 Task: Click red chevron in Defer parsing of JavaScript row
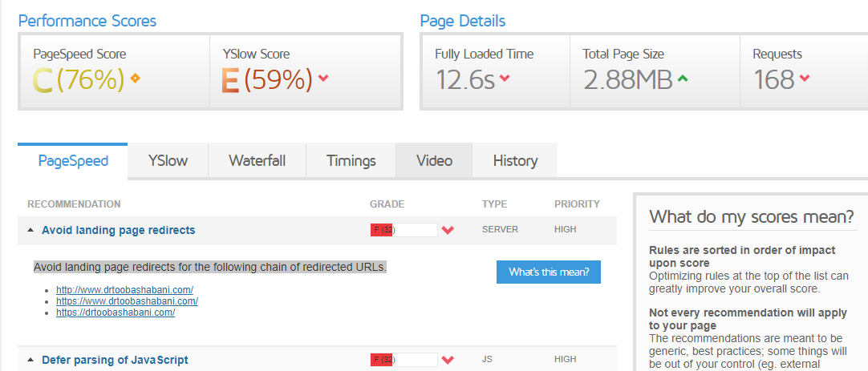pos(448,361)
